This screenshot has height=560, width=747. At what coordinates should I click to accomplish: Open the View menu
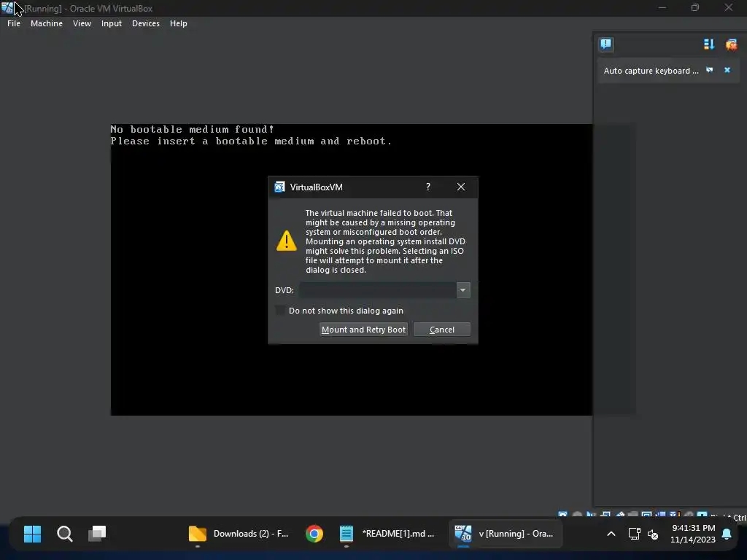click(x=82, y=23)
